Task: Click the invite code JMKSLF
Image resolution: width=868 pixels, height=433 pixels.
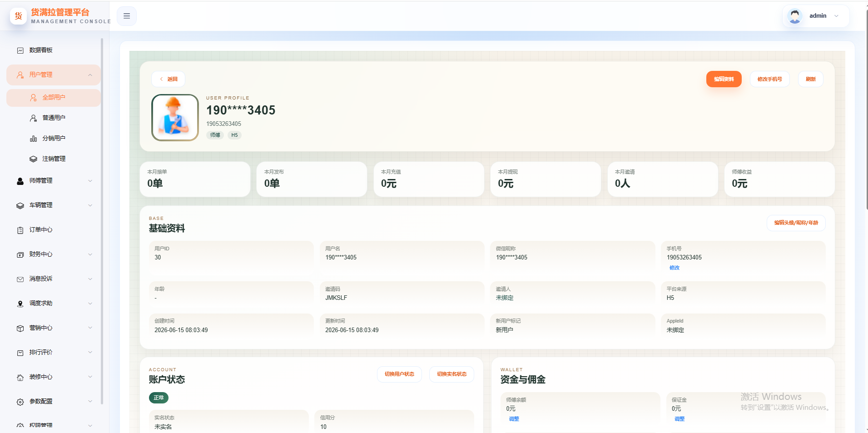Action: pyautogui.click(x=336, y=298)
